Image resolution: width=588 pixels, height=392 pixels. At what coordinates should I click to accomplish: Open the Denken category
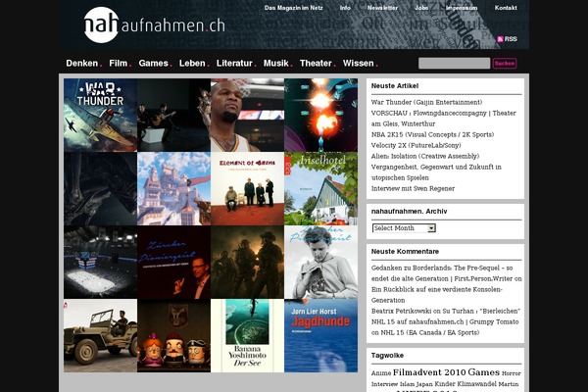82,63
